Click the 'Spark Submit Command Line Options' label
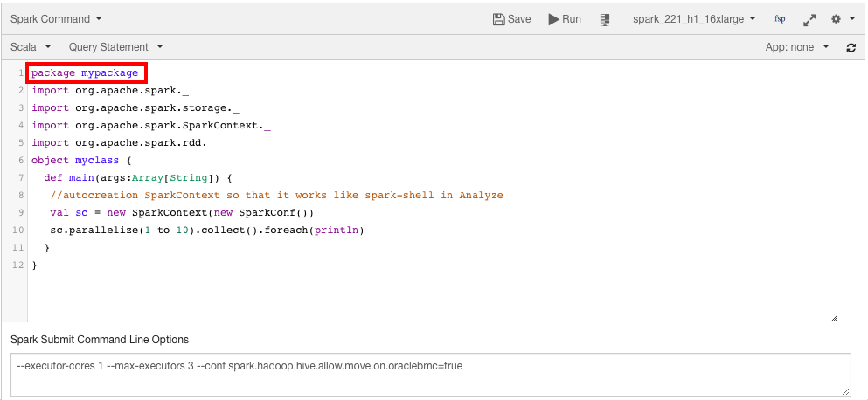The width and height of the screenshot is (868, 400). [100, 340]
